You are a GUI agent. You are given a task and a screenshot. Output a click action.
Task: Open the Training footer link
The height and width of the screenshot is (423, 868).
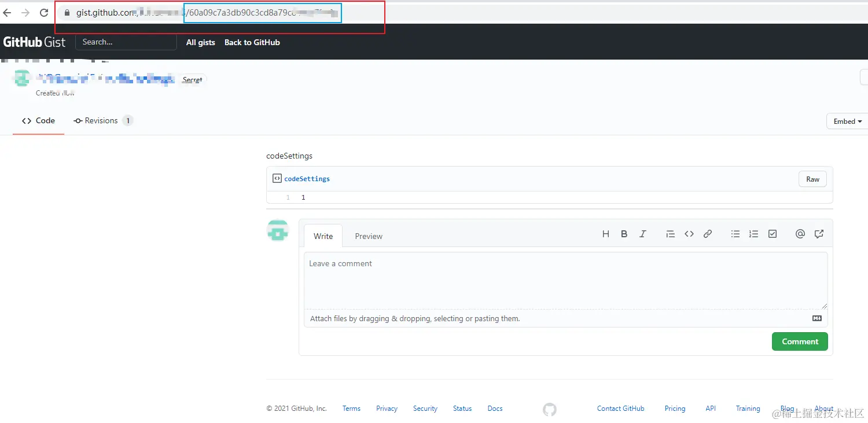click(748, 409)
